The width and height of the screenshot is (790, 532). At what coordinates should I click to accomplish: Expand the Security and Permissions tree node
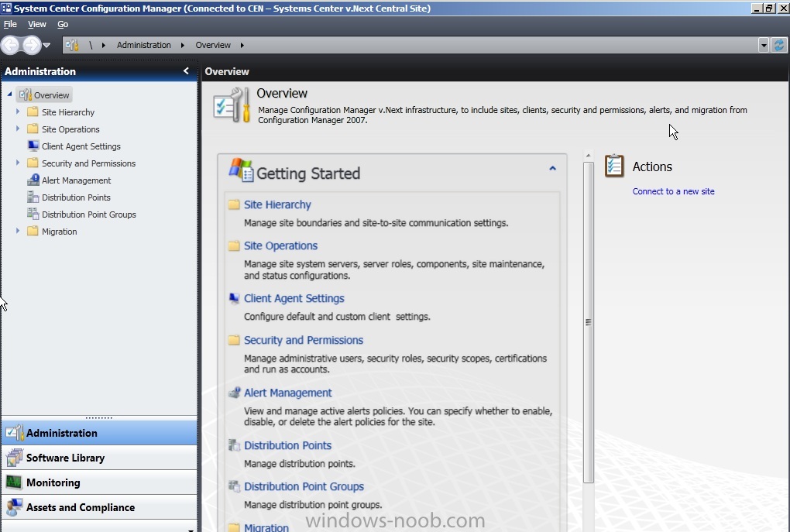18,163
